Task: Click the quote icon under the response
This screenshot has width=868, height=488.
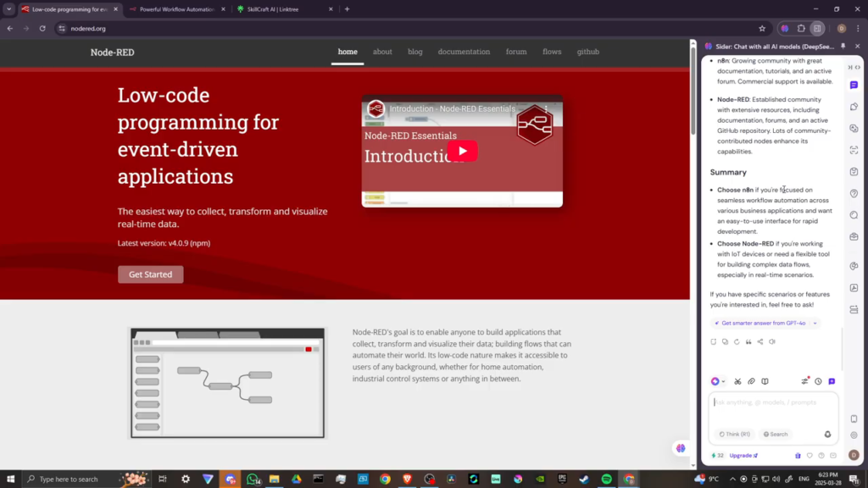Action: [x=748, y=342]
